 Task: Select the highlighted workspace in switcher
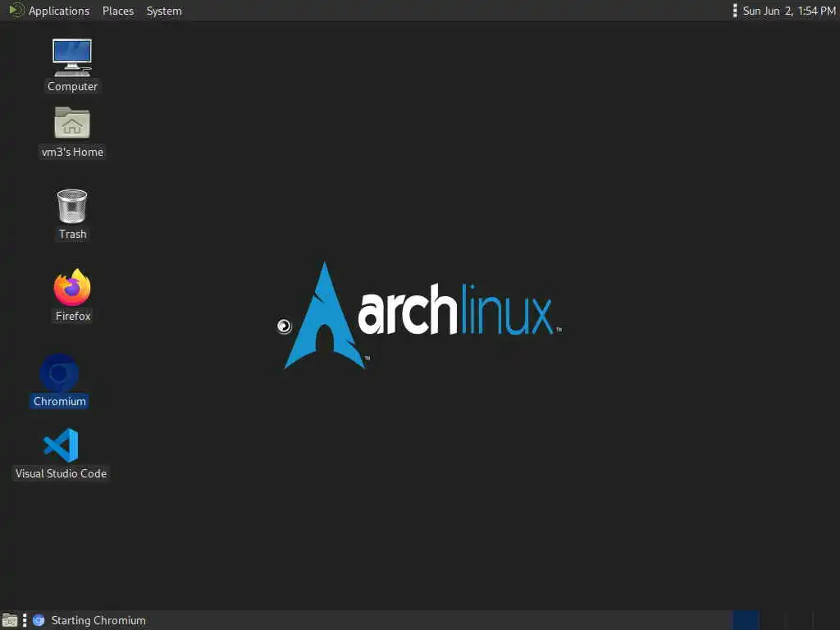click(x=746, y=620)
